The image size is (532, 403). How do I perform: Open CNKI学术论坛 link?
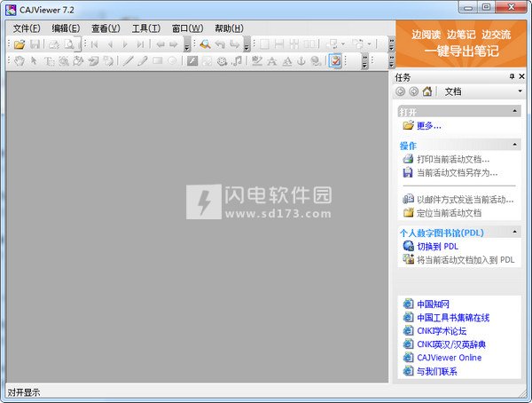(x=442, y=331)
